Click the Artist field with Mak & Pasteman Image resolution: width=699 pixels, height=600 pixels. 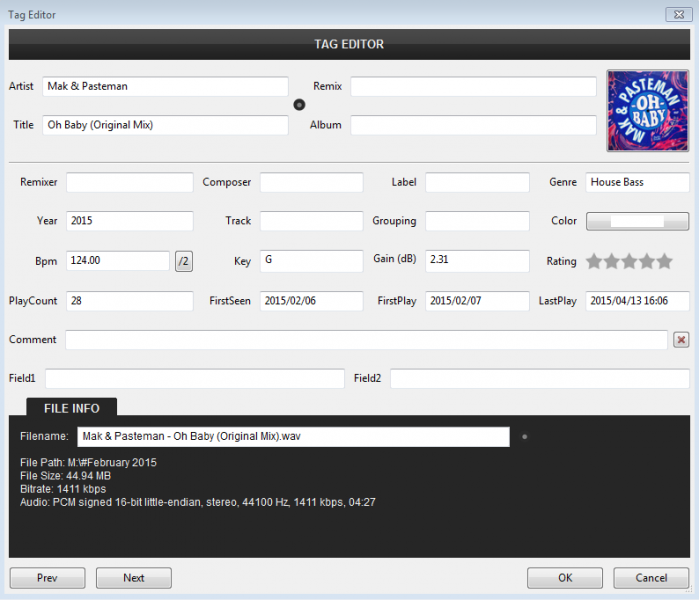pos(165,86)
